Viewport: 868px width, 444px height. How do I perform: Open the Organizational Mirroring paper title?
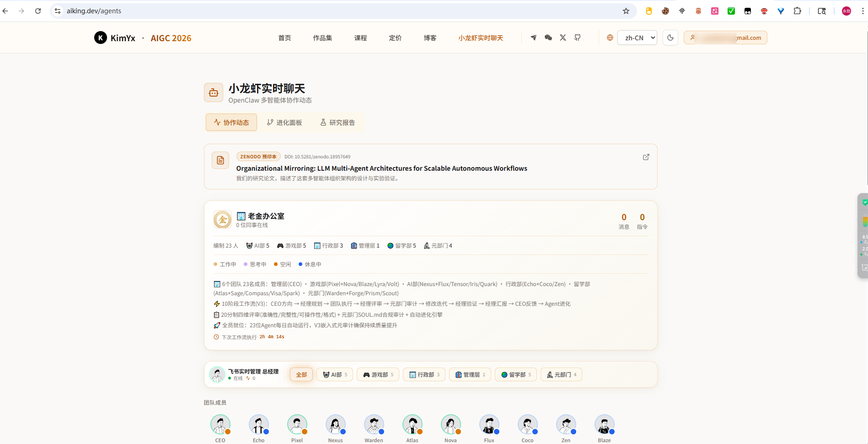coord(381,168)
